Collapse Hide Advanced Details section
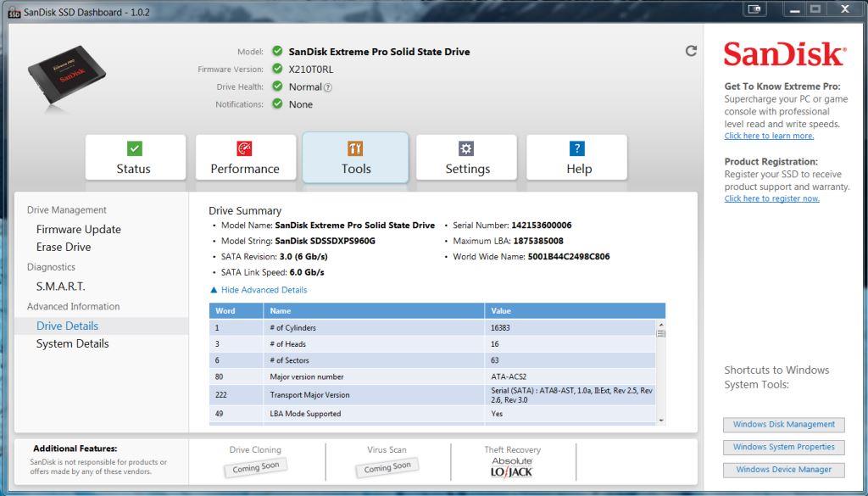The height and width of the screenshot is (496, 868). tap(259, 290)
